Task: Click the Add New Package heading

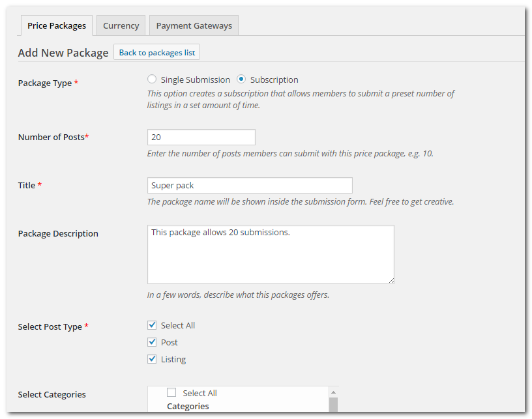Action: (63, 53)
